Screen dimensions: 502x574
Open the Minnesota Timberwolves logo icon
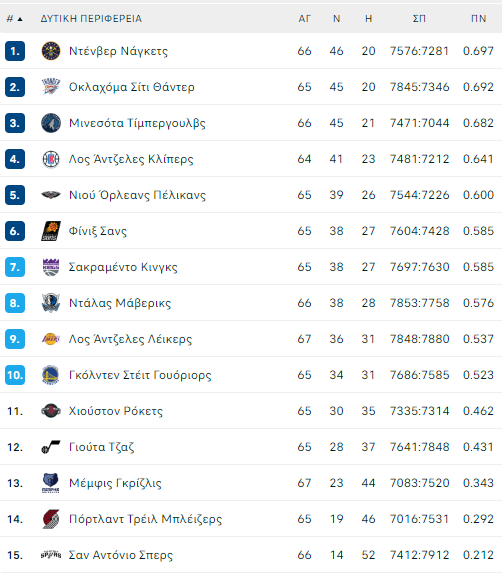click(51, 123)
